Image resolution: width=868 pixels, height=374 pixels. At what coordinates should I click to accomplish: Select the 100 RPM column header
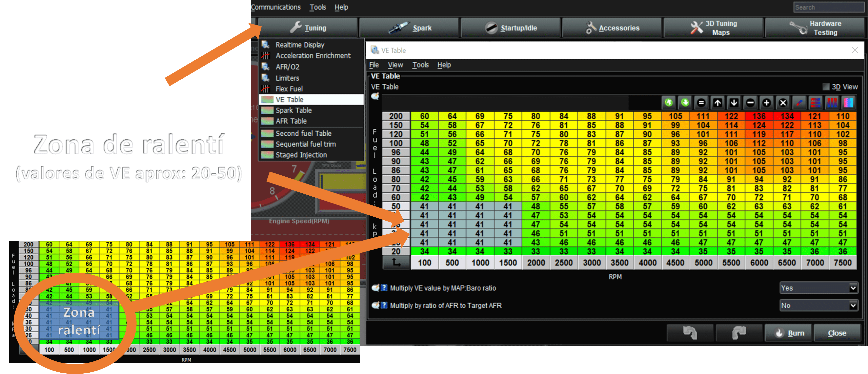point(425,262)
